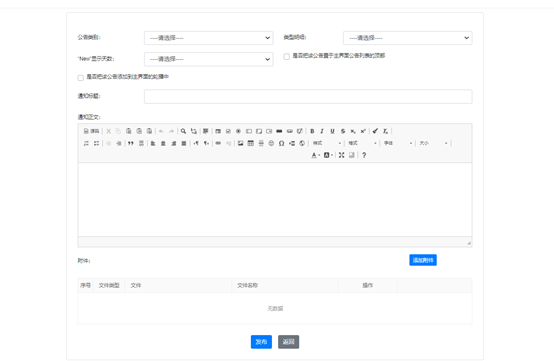Click the Redo arrow icon
Viewport: 554px width, 361px height.
point(171,131)
